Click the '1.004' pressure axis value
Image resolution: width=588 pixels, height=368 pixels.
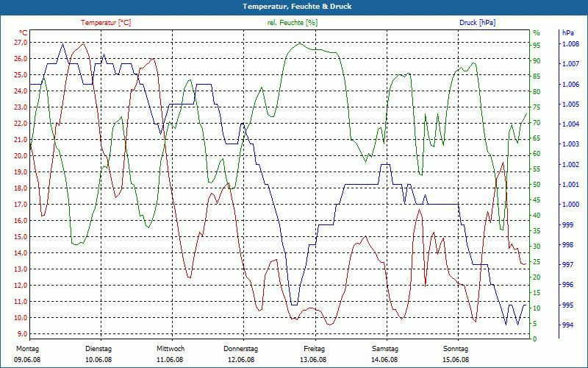[x=571, y=124]
